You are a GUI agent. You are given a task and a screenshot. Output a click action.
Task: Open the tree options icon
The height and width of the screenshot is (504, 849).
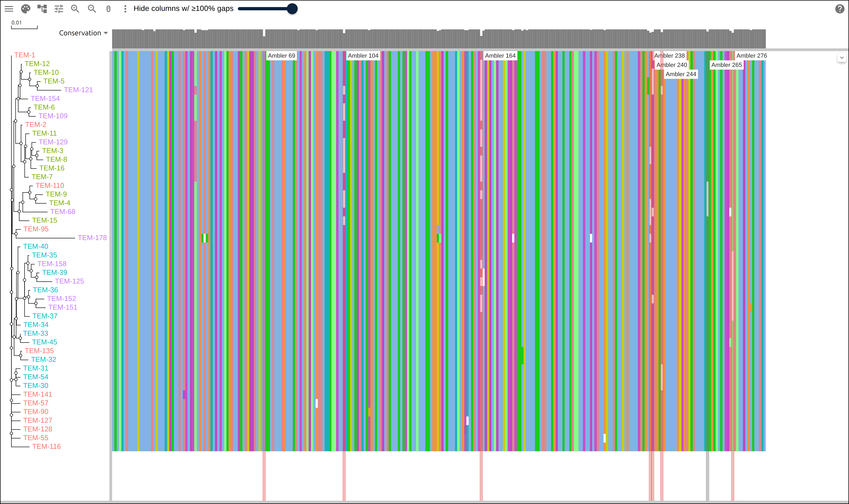[x=42, y=9]
